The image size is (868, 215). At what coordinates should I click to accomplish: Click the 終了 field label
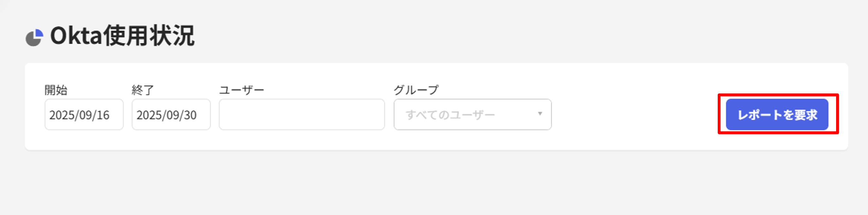(143, 90)
